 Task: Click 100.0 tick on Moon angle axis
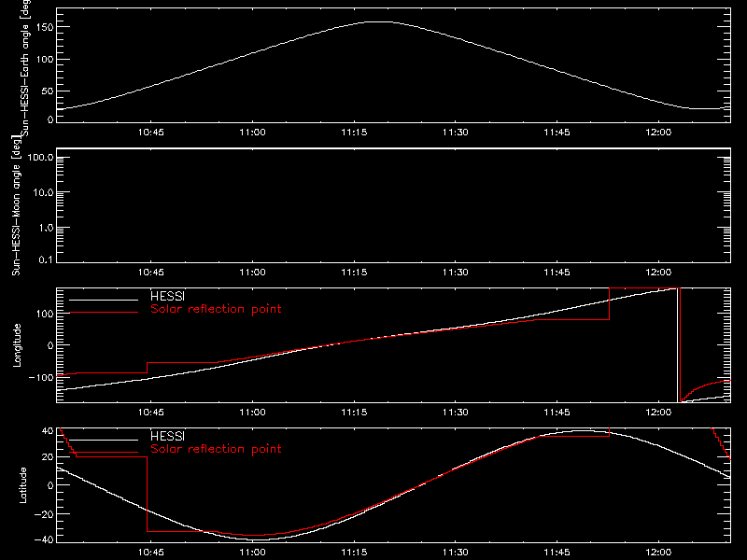click(x=41, y=158)
